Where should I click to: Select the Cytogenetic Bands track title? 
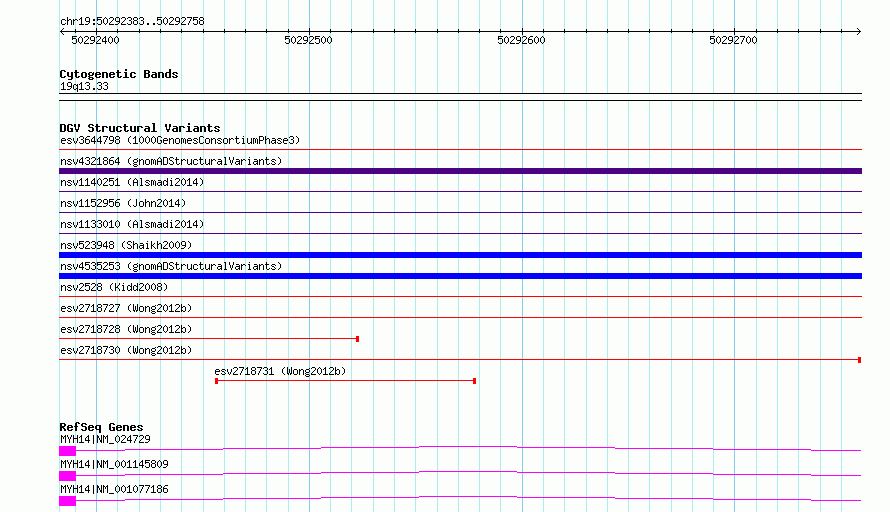coord(119,74)
